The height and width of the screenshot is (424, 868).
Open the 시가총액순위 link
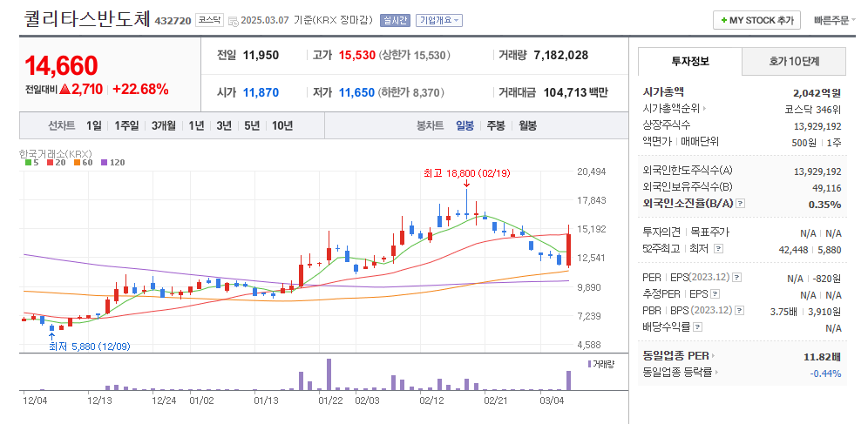pos(675,108)
